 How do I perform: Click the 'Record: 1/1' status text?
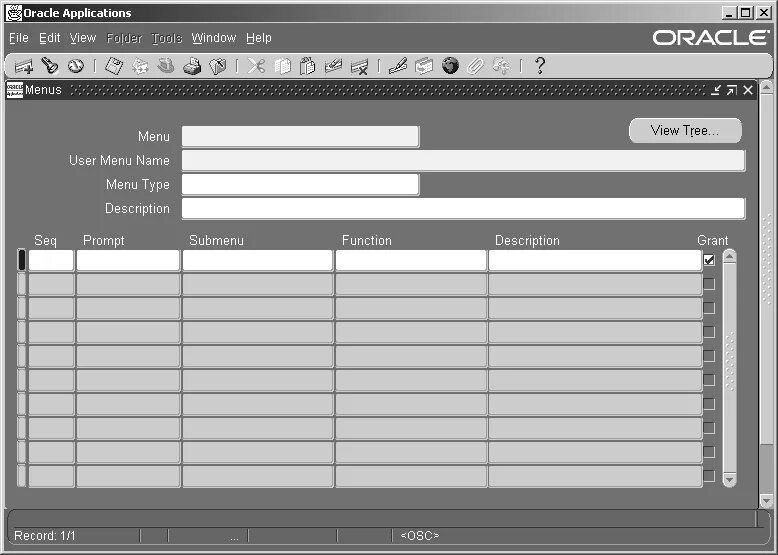click(x=45, y=536)
